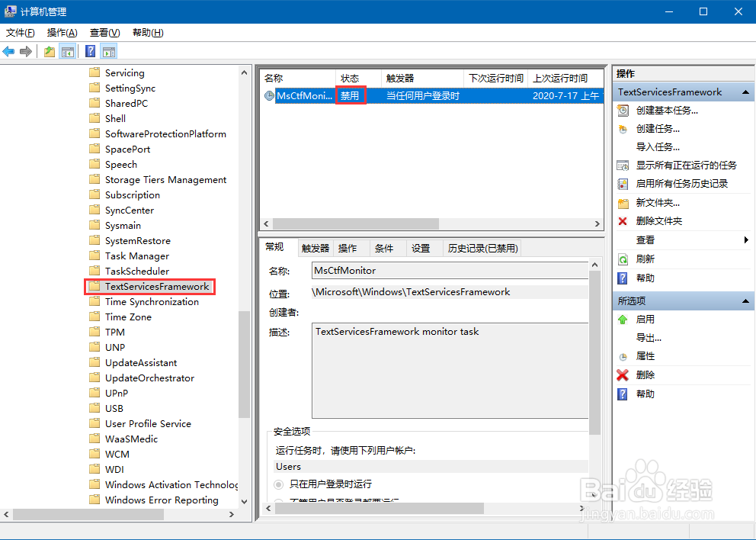Click the 导入任务... action

click(658, 147)
